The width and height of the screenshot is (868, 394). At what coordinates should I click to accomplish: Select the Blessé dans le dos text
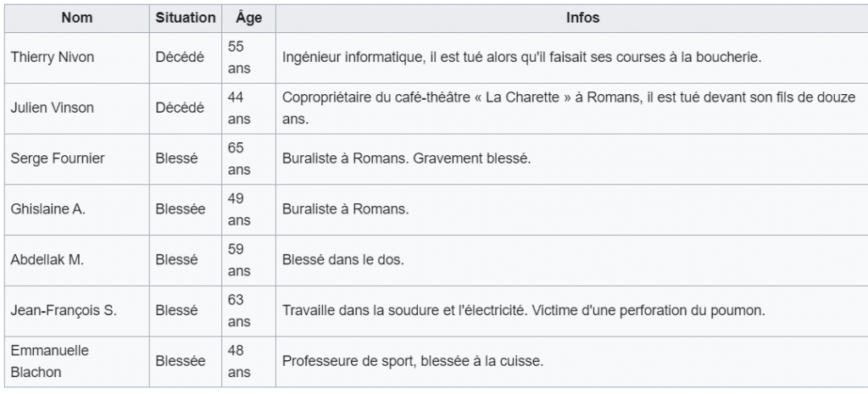click(x=343, y=260)
